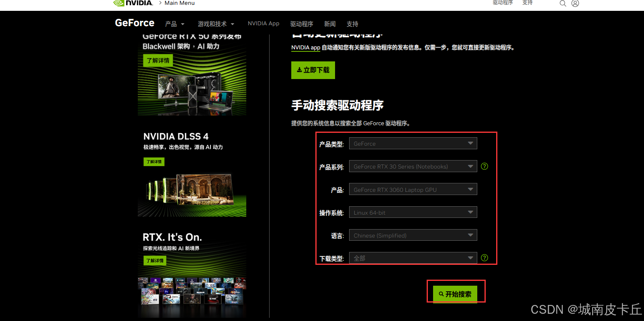Image resolution: width=644 pixels, height=321 pixels.
Task: Open the 下载类型 全部 dropdown
Action: click(x=413, y=258)
